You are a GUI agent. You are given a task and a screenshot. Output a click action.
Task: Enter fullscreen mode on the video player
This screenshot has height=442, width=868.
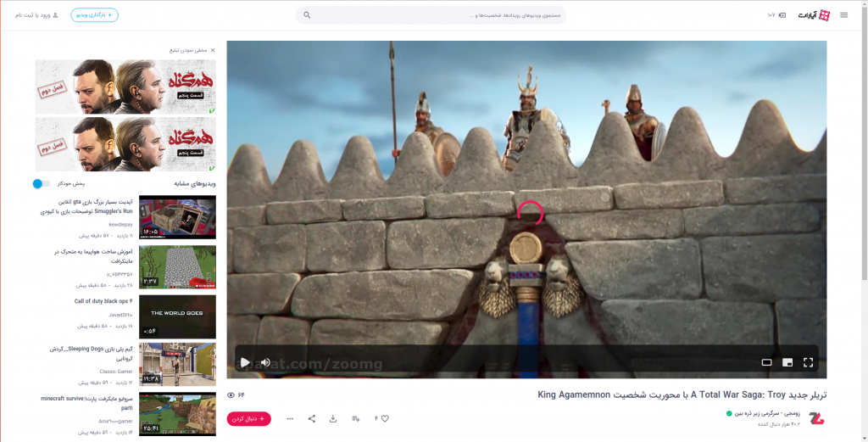tap(808, 362)
